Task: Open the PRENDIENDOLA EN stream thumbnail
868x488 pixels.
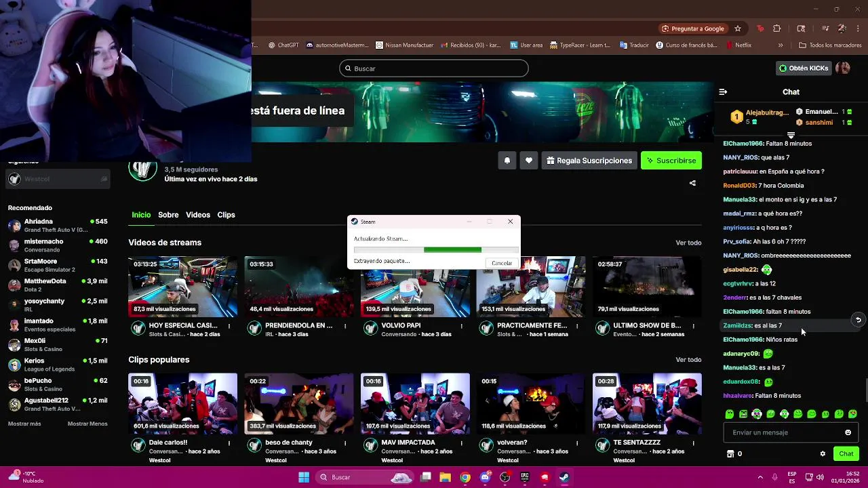Action: point(299,287)
